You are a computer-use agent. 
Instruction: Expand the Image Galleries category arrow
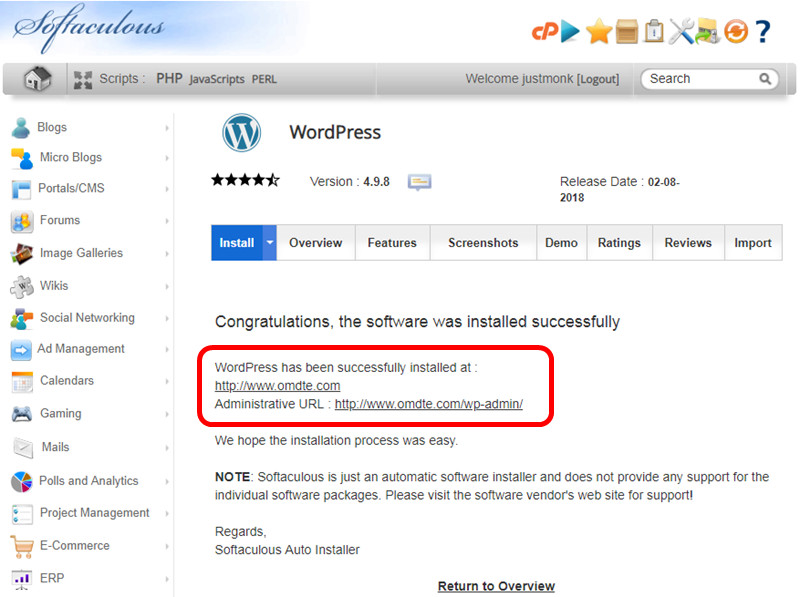(x=167, y=254)
